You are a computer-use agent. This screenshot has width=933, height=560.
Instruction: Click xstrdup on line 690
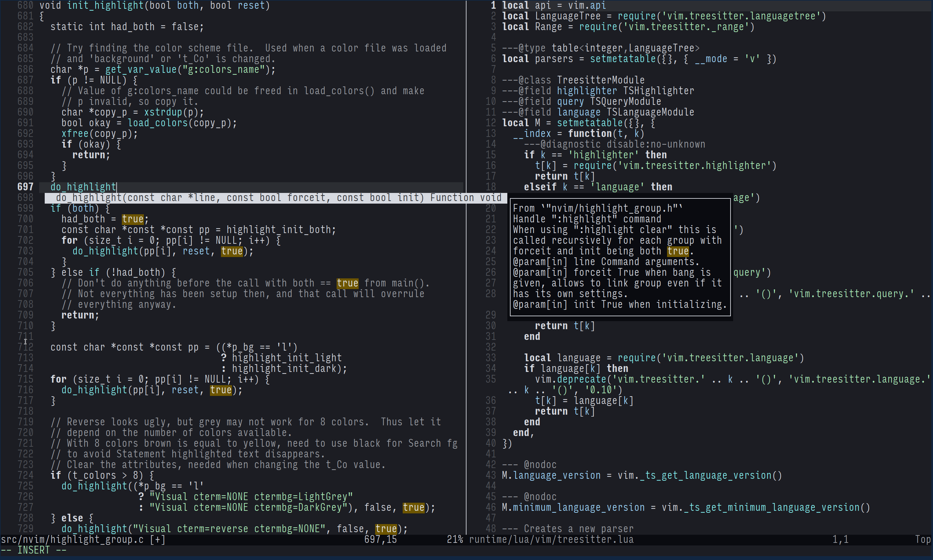point(163,112)
